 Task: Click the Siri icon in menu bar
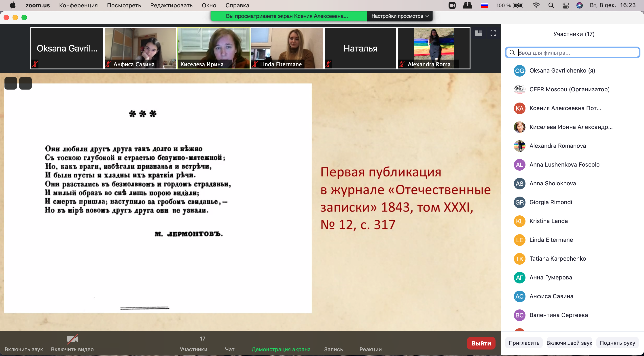580,5
